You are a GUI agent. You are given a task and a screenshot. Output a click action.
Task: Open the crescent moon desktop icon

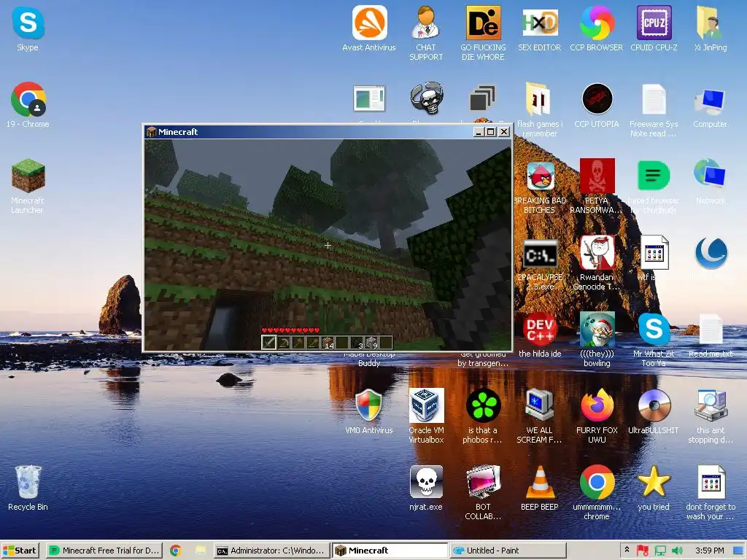(x=711, y=253)
